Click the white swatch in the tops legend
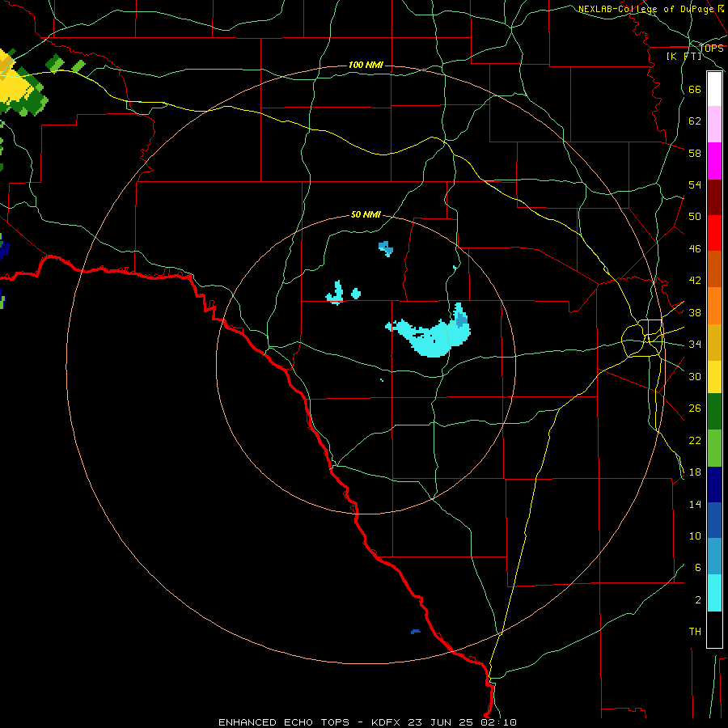728x728 pixels. pyautogui.click(x=714, y=89)
